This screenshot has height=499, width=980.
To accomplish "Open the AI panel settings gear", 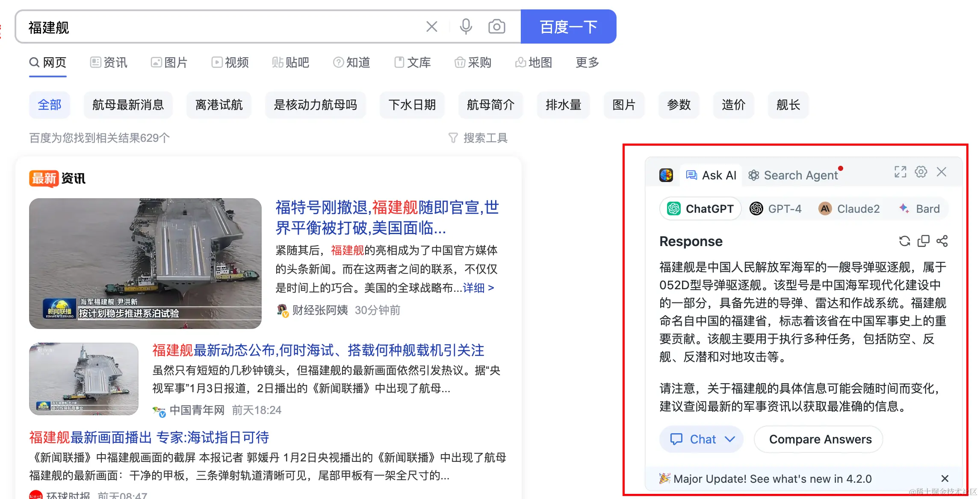I will [921, 172].
